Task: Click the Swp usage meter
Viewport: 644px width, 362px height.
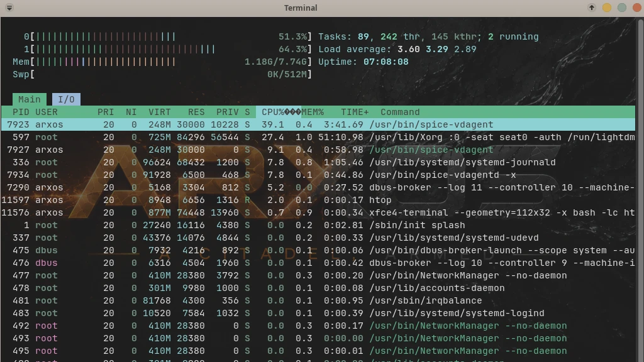Action: coord(162,74)
